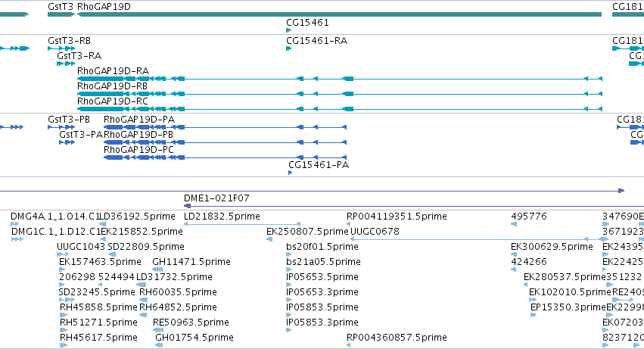Select the LD31732.5prime EST label
This screenshot has height=349, width=644.
click(175, 278)
